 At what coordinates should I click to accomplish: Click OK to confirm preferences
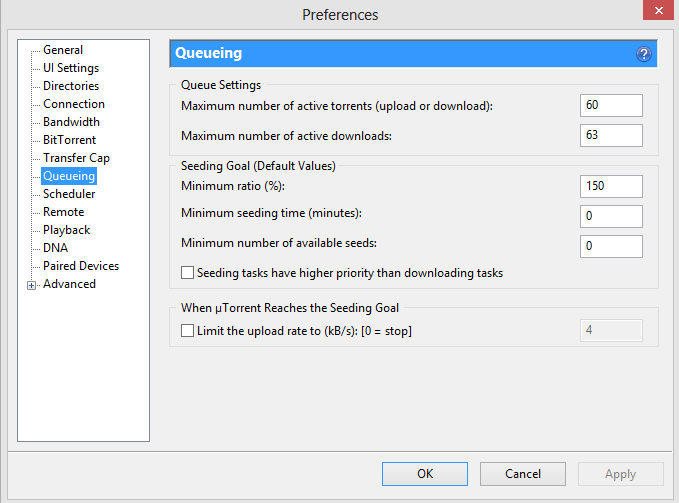click(425, 474)
